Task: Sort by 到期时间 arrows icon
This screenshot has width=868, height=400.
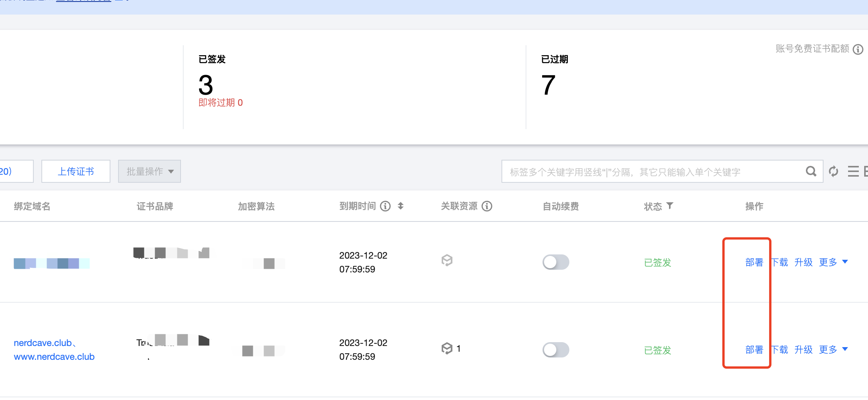Action: (401, 206)
